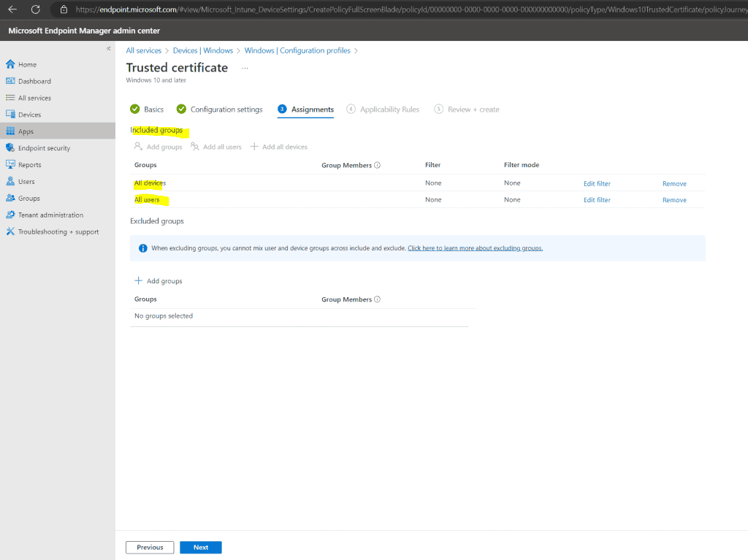
Task: Click the browser address bar
Action: pyautogui.click(x=292, y=11)
